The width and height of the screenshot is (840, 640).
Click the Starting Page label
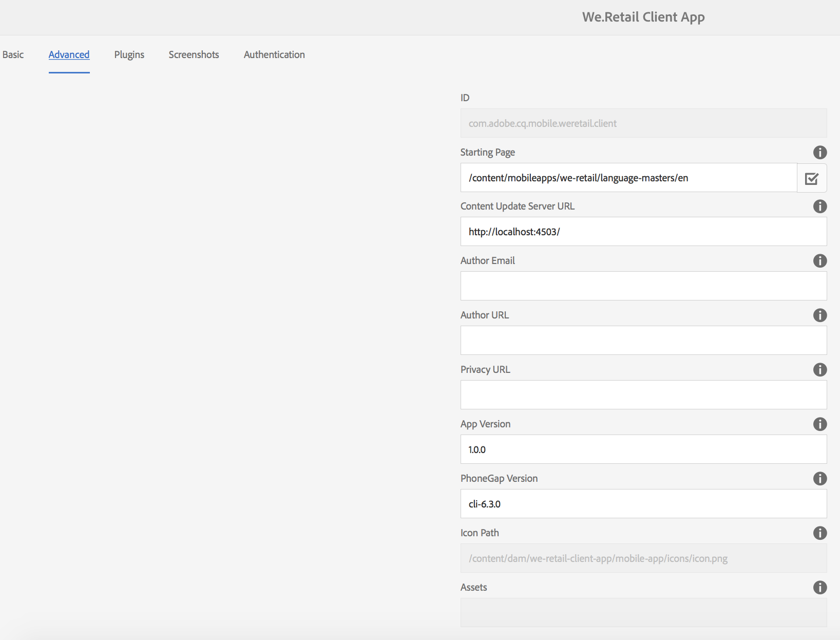pos(488,152)
